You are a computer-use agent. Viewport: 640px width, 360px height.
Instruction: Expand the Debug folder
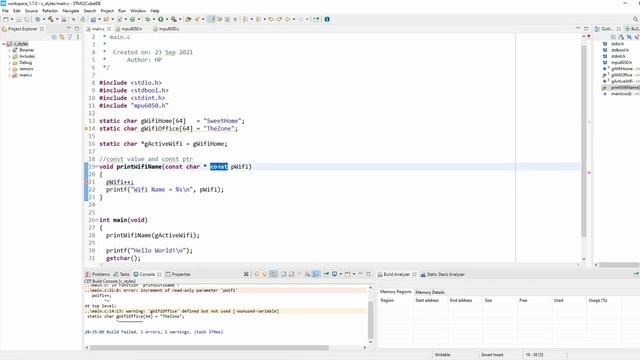(9, 63)
